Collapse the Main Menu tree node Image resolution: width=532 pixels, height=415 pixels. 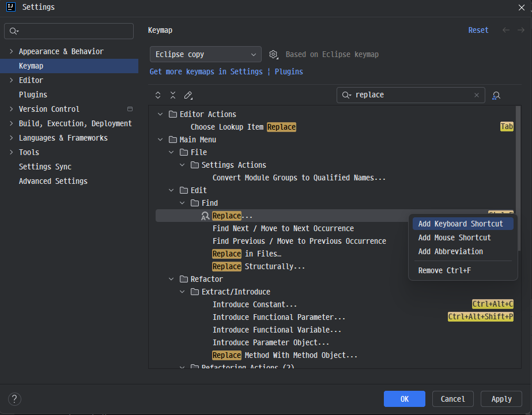(160, 139)
